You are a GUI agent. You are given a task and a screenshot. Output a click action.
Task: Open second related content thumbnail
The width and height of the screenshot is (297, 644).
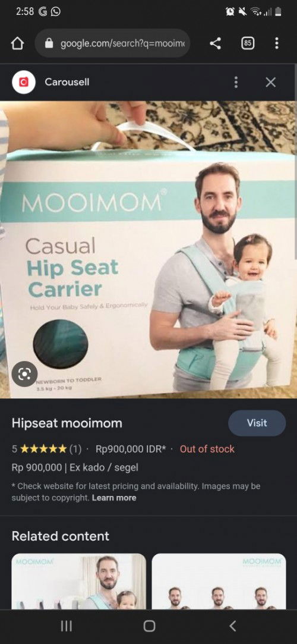219,581
